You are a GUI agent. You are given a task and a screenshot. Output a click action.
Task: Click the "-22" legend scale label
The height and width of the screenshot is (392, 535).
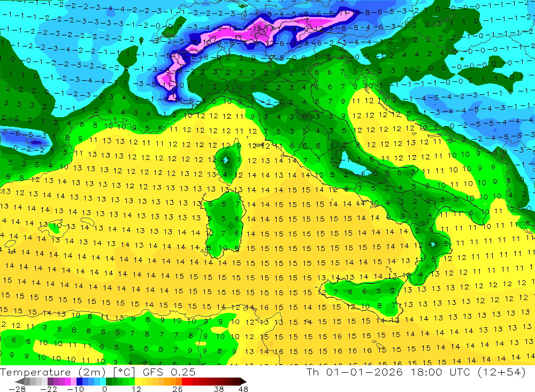pos(49,389)
